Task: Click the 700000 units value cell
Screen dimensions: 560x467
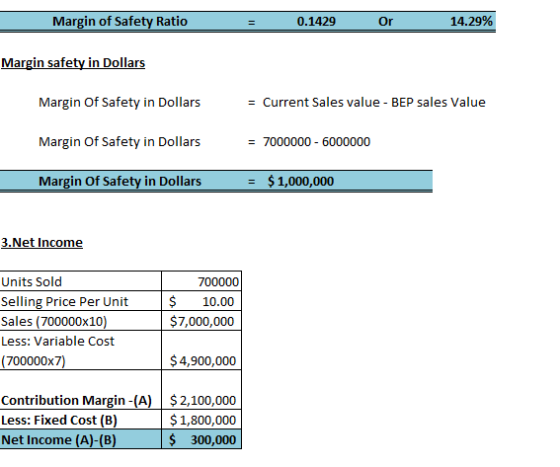Action: tap(201, 281)
